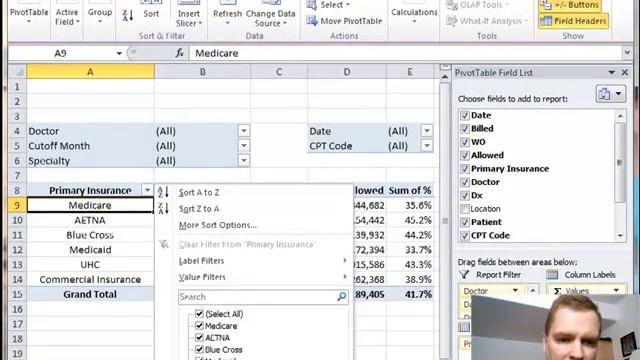Click the insert function fx icon
Viewport: 640px width, 360px height.
point(179,53)
